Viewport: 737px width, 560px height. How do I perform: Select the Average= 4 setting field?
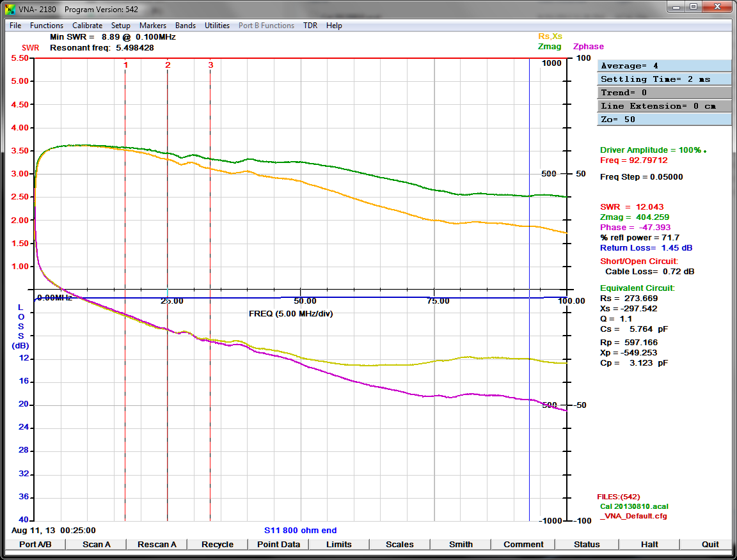[664, 66]
